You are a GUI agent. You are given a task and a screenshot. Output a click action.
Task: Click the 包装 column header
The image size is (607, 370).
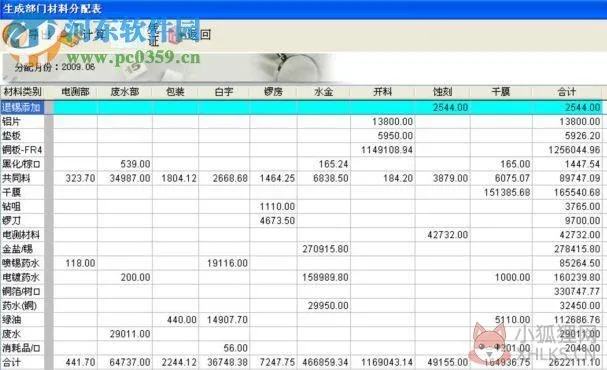(x=175, y=92)
